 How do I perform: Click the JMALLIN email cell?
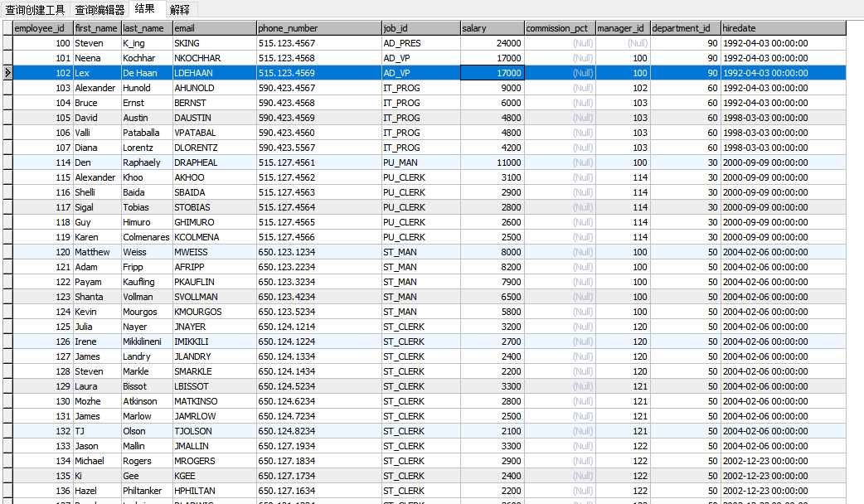click(215, 445)
